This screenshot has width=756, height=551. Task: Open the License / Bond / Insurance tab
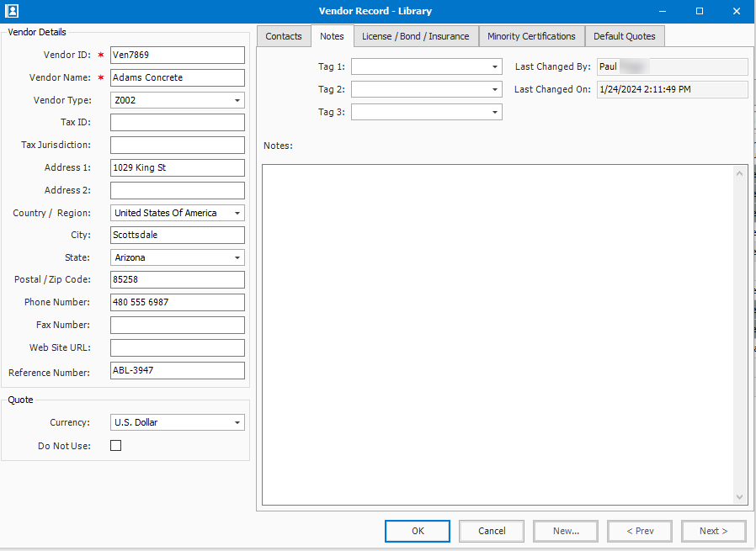tap(415, 36)
